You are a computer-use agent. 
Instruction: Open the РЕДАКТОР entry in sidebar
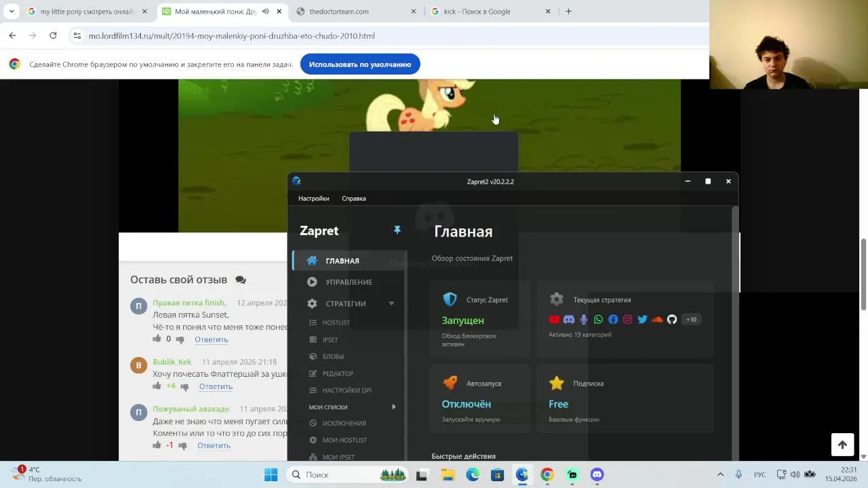pyautogui.click(x=338, y=373)
